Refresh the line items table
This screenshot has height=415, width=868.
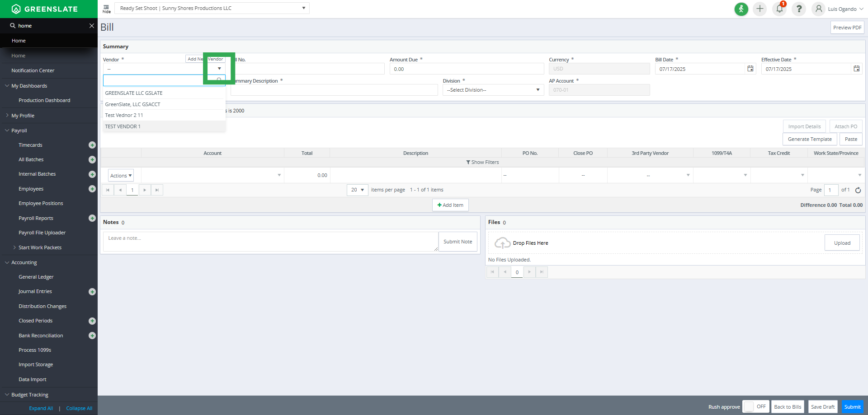point(858,190)
